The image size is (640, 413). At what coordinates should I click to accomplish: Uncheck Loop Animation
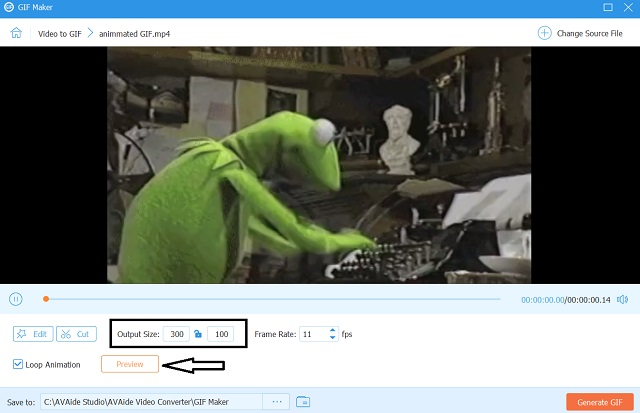[x=18, y=364]
